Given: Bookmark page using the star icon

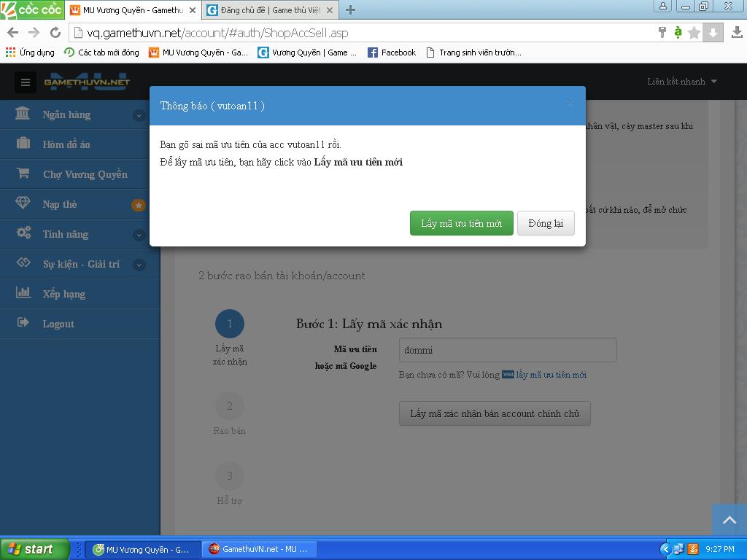Looking at the screenshot, I should [x=694, y=33].
